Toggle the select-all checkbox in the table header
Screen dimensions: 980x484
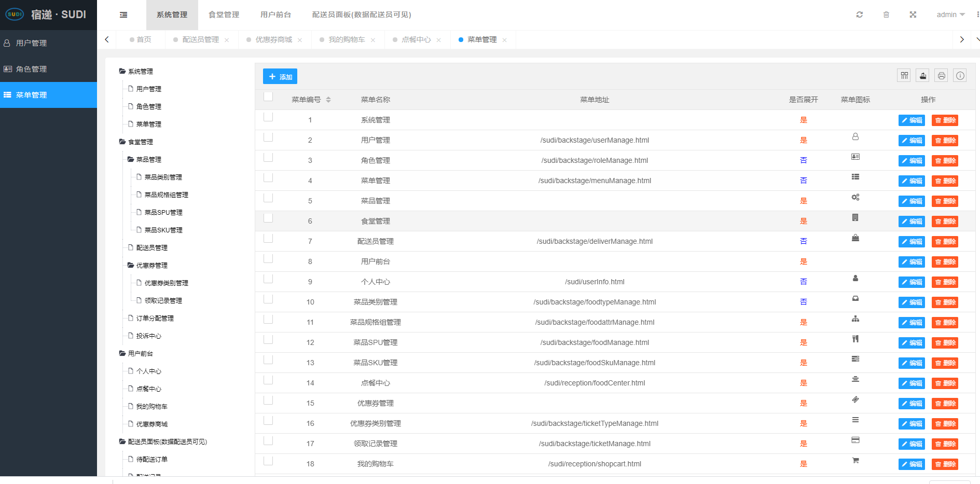[x=268, y=96]
